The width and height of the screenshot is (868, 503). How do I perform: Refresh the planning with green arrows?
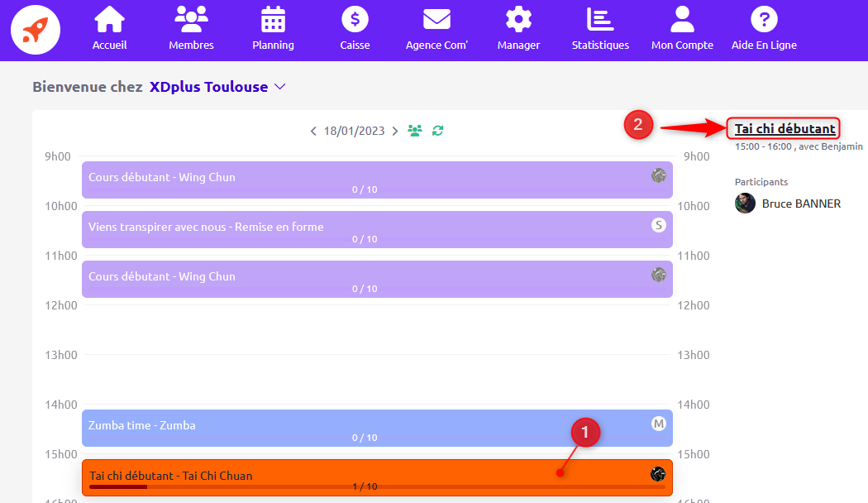438,131
